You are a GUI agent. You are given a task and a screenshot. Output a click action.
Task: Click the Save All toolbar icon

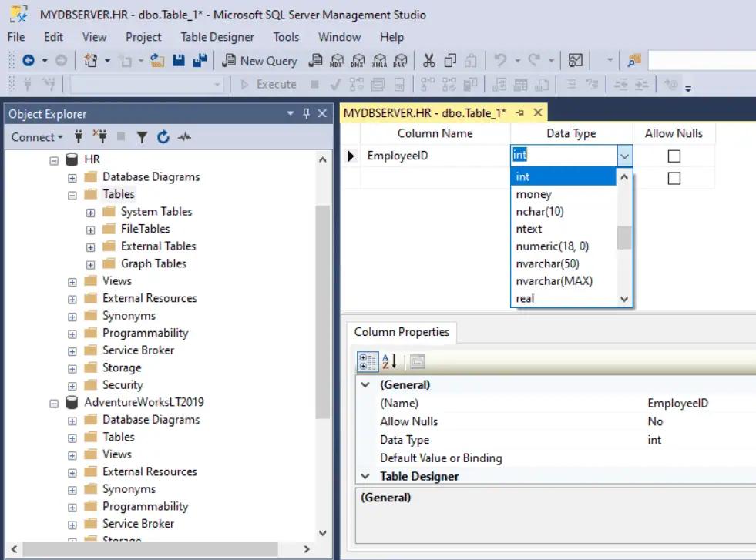[x=198, y=61]
